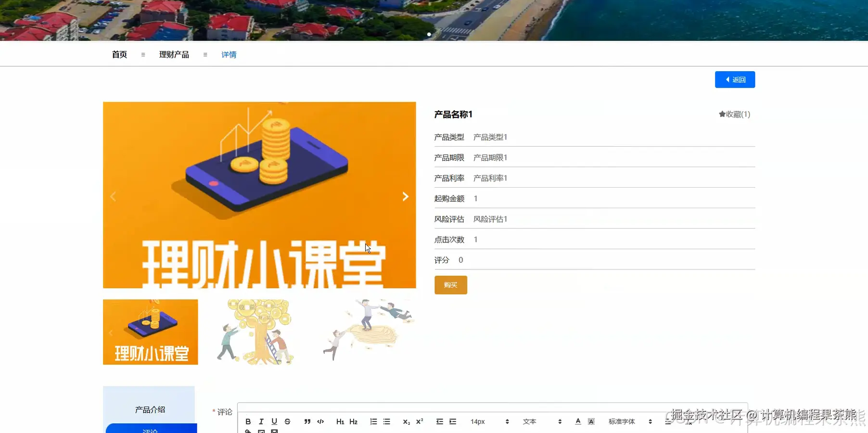Toggle bold formatting in the comment editor
The width and height of the screenshot is (868, 433).
tap(248, 421)
